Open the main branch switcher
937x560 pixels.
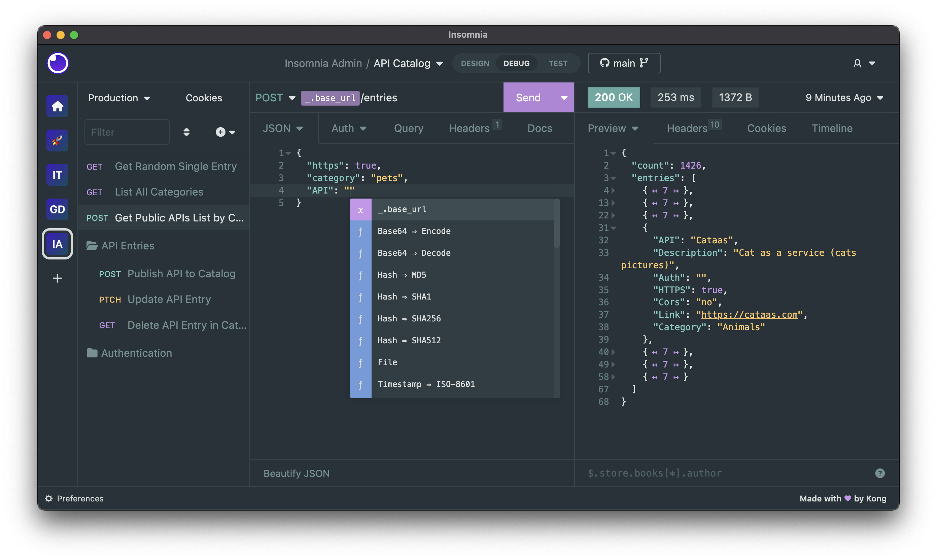pyautogui.click(x=624, y=63)
